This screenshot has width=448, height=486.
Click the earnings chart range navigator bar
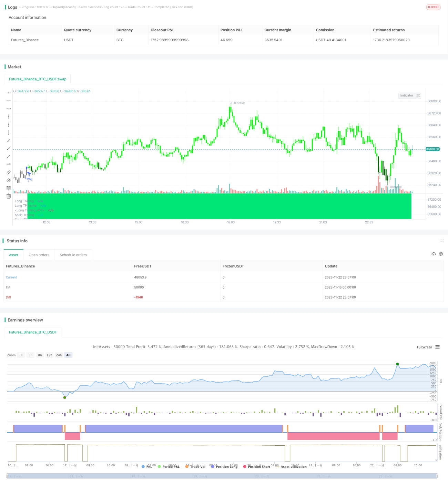point(222,476)
